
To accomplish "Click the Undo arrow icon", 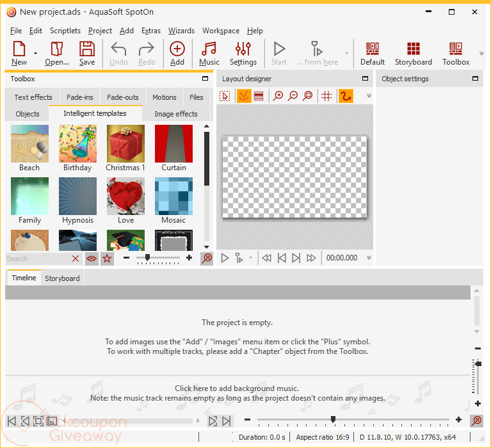I will (x=118, y=53).
